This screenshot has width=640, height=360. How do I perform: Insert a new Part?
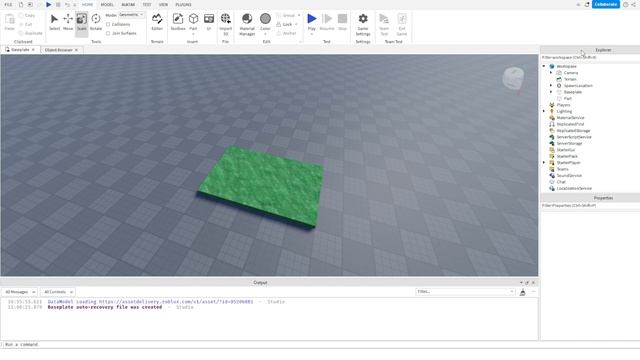pyautogui.click(x=193, y=19)
